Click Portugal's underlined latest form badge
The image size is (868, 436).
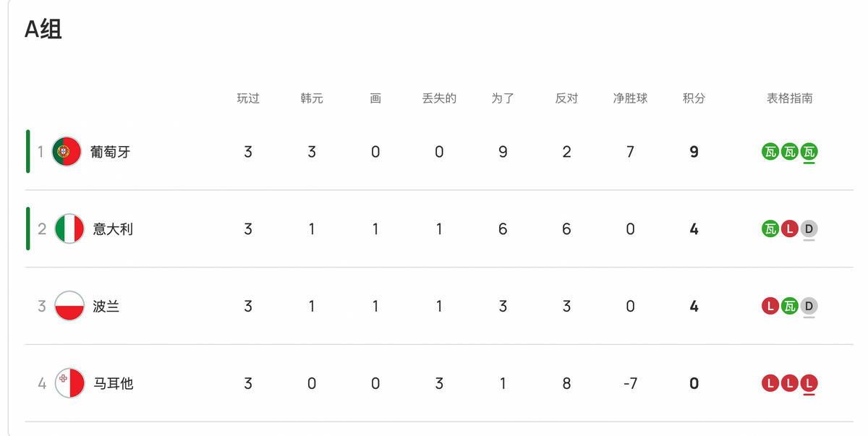tap(809, 152)
